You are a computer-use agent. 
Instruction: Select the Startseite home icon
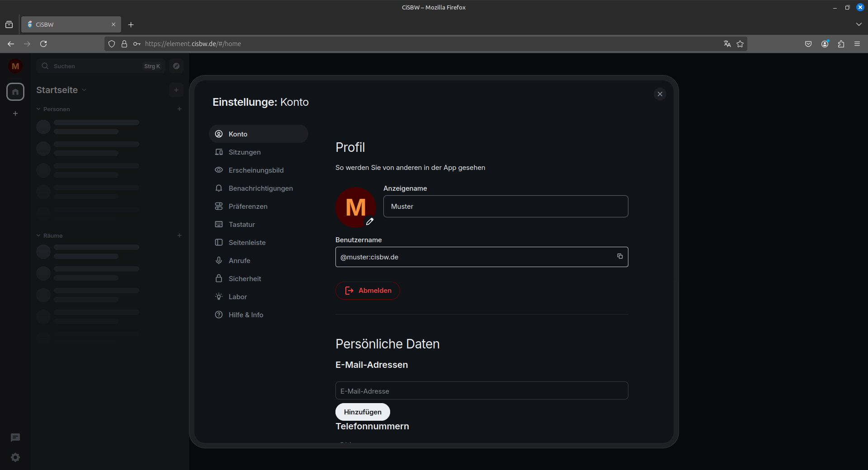click(15, 91)
